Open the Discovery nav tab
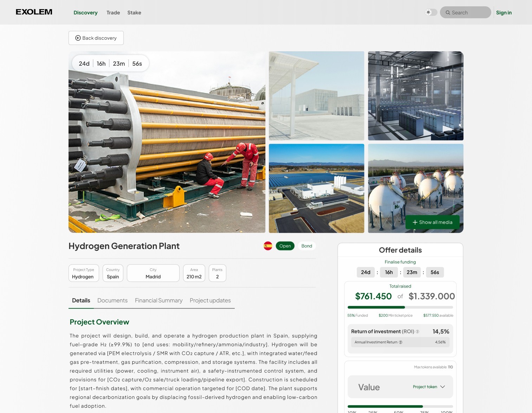This screenshot has height=413, width=532. coord(85,13)
